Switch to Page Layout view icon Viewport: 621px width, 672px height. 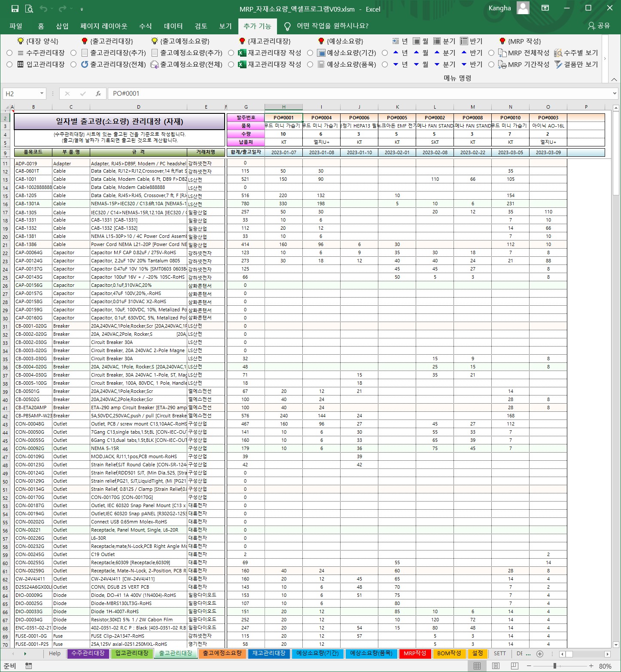tap(496, 666)
